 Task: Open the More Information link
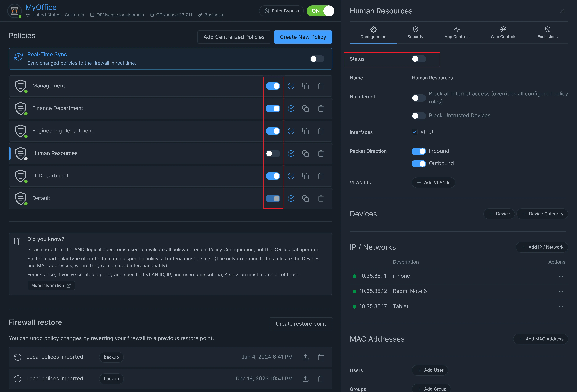(x=51, y=285)
